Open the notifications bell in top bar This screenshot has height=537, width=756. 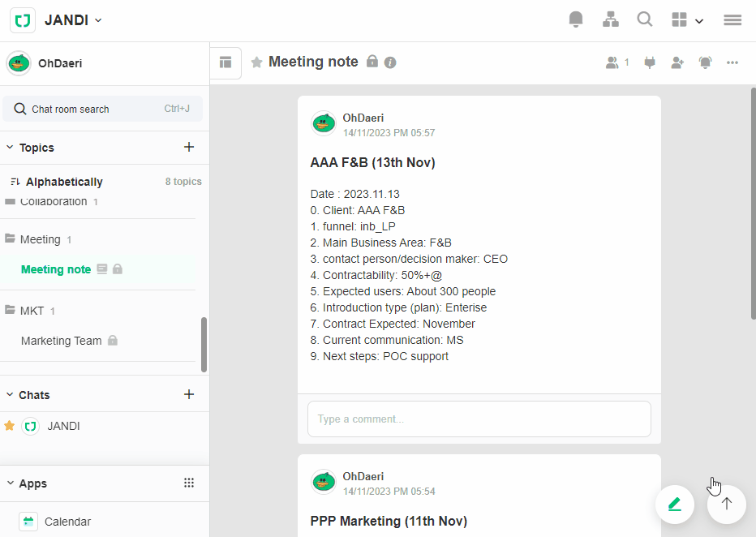(x=576, y=20)
